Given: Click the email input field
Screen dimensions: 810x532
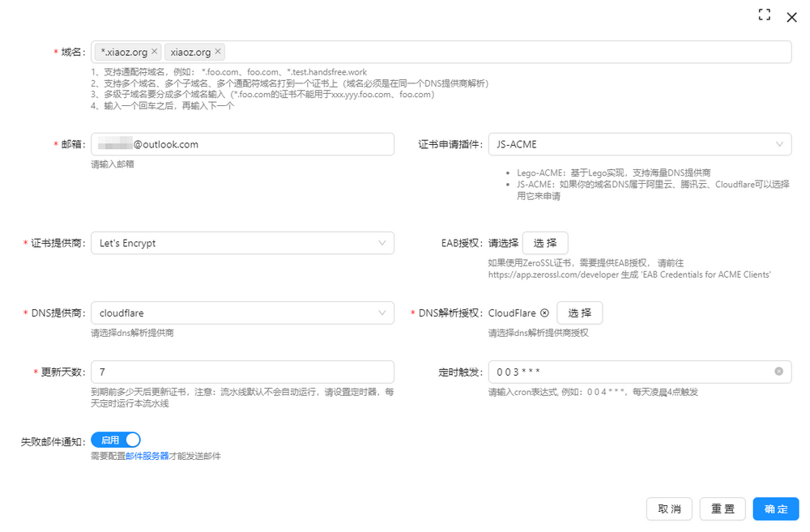Looking at the screenshot, I should (242, 144).
